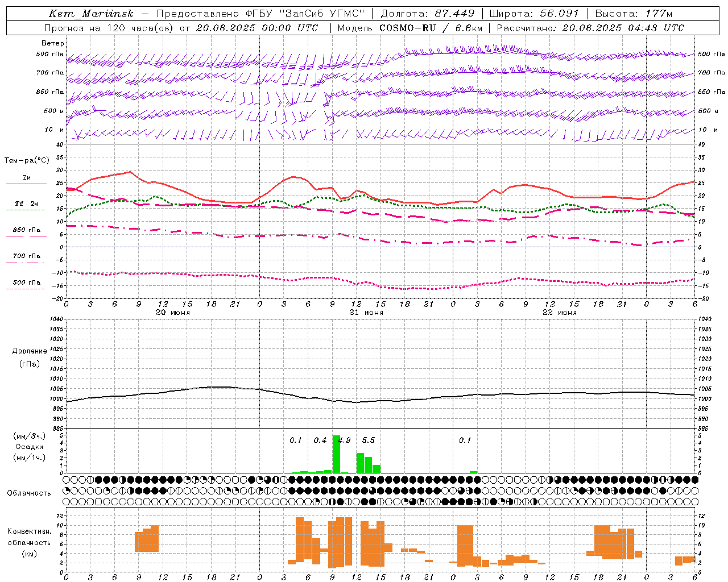The image size is (728, 582).
Task: Click the 10 м wind level label on the left
Action: pyautogui.click(x=55, y=130)
